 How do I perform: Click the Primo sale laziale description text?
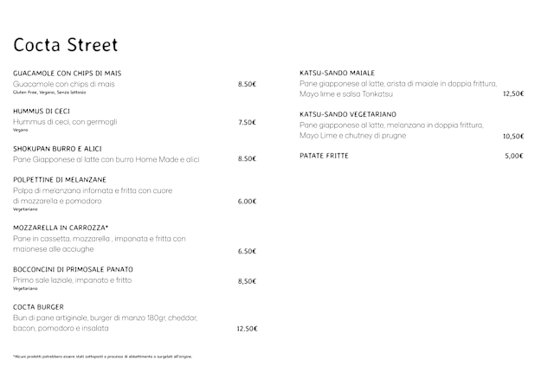(x=73, y=280)
